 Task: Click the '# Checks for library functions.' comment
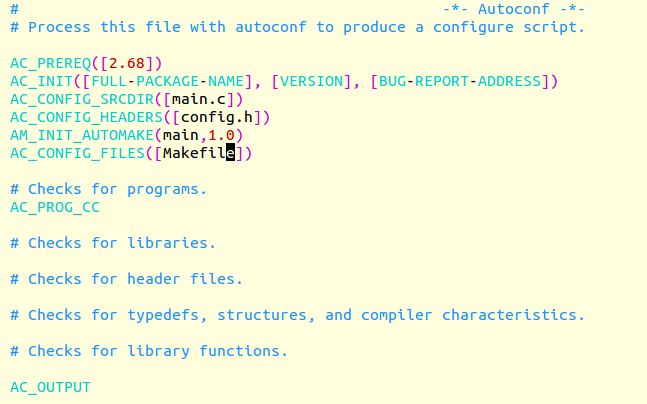[x=149, y=351]
